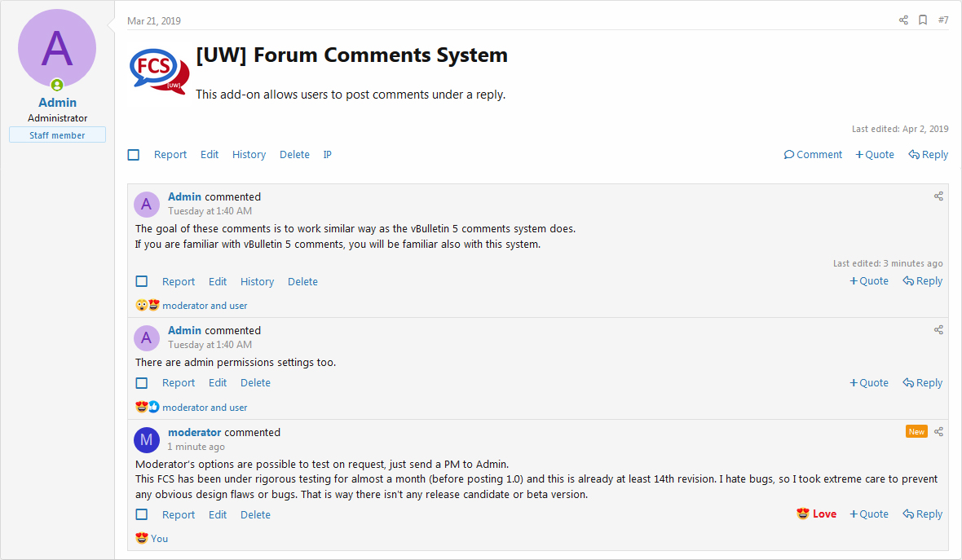Delete the second Admin comment
Viewport: 962px width, 560px height.
coord(255,383)
